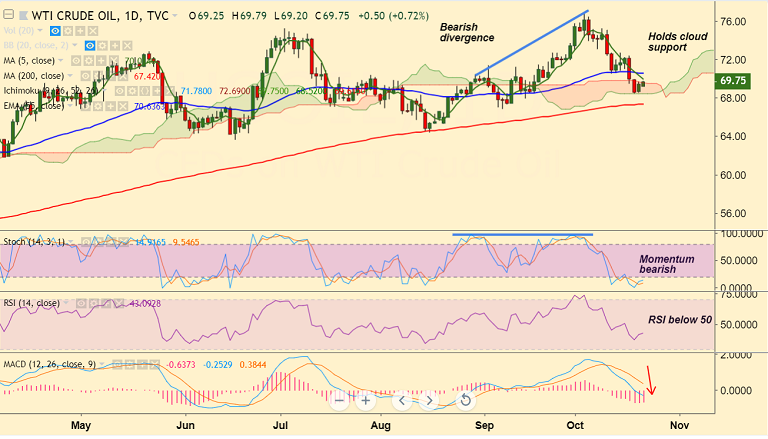Remove the BB indicator with X
768x439 pixels.
point(127,46)
